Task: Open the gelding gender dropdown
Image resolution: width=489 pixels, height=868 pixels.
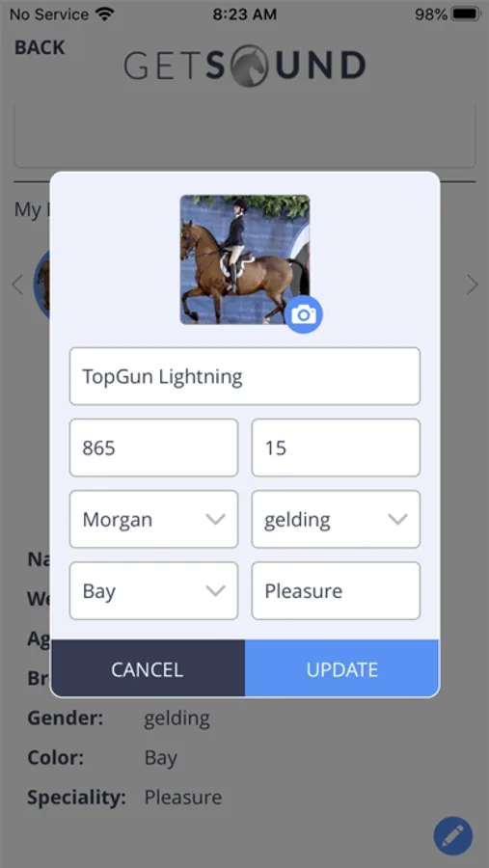Action: point(336,519)
